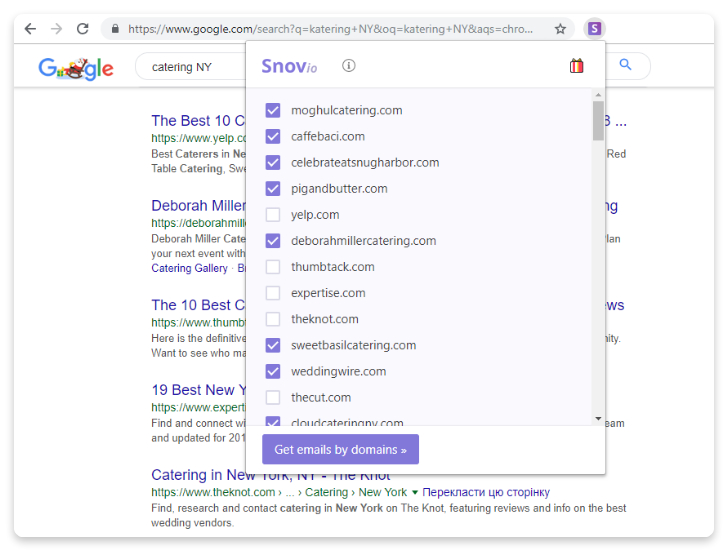Bookmark this page with star icon

pos(560,29)
